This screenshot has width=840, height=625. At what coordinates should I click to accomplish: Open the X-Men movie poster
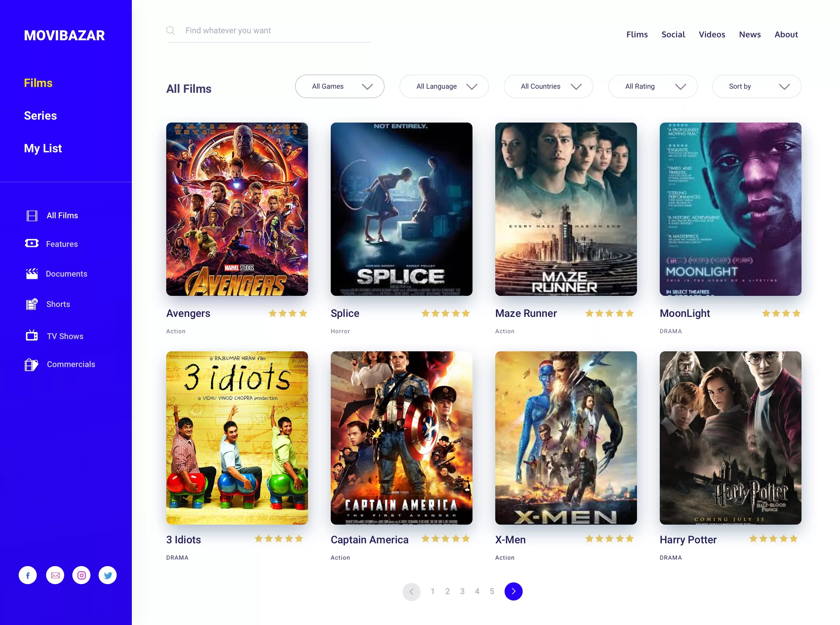[566, 438]
